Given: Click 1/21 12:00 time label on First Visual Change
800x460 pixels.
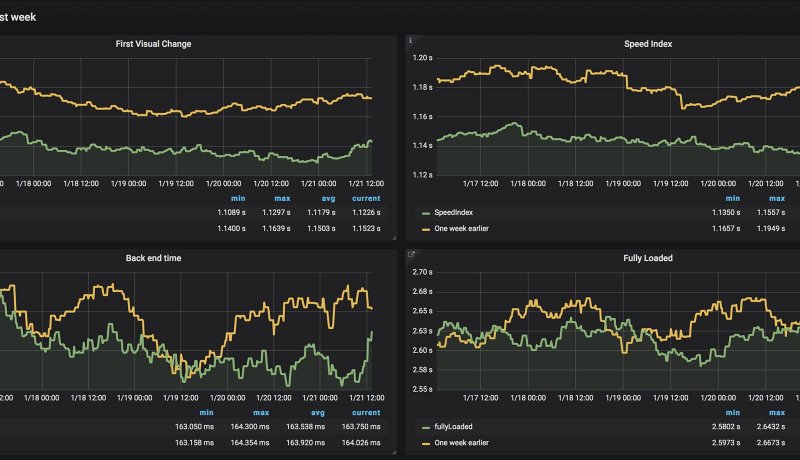Looking at the screenshot, I should pyautogui.click(x=366, y=184).
